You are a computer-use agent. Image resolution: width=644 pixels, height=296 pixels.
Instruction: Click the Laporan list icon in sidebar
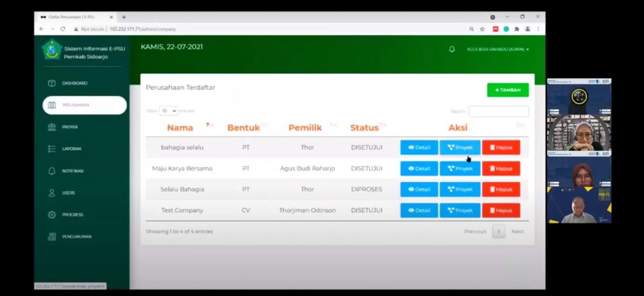pyautogui.click(x=51, y=149)
